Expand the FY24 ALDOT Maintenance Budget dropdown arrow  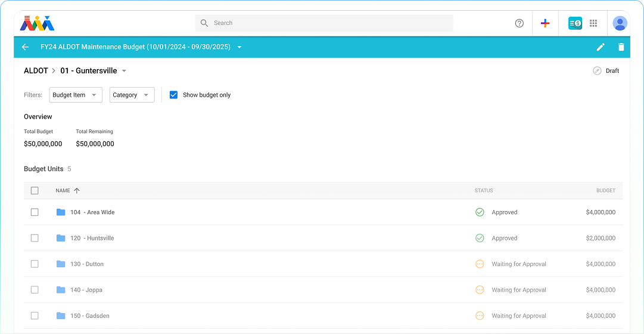coord(239,47)
